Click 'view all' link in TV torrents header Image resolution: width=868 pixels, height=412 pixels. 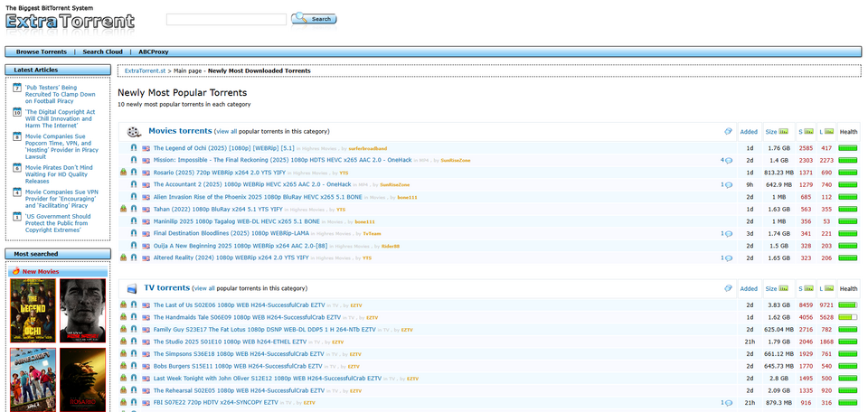point(204,289)
